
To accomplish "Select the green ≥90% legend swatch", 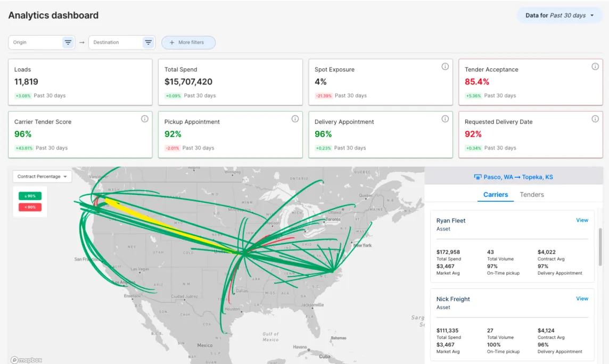I will click(29, 196).
